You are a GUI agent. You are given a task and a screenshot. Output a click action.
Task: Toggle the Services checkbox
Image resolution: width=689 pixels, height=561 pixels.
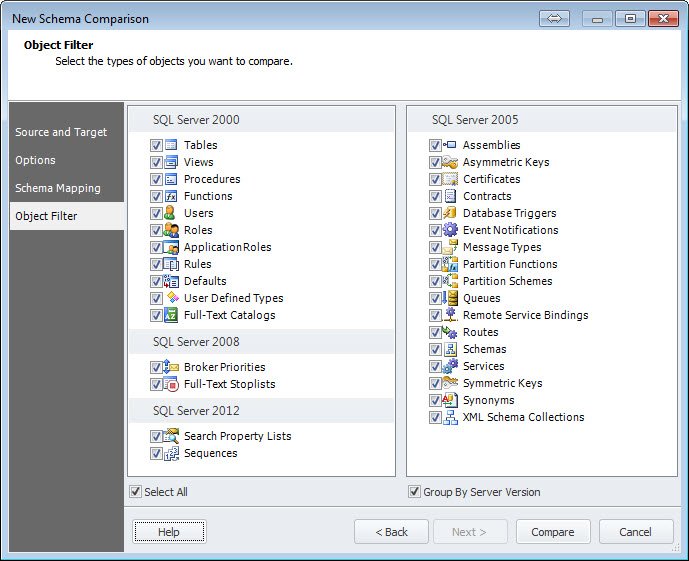[435, 366]
